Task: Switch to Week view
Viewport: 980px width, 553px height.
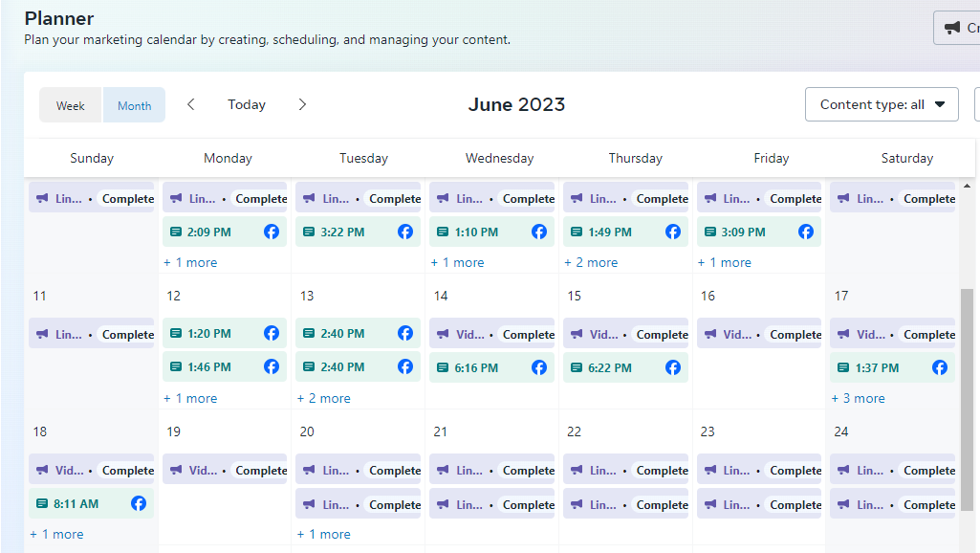Action: [x=71, y=105]
